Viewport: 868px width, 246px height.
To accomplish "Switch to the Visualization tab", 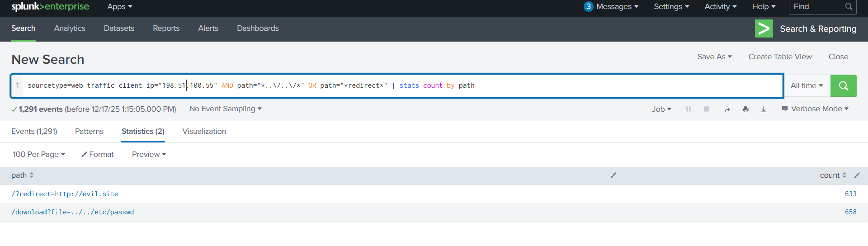I will coord(204,132).
